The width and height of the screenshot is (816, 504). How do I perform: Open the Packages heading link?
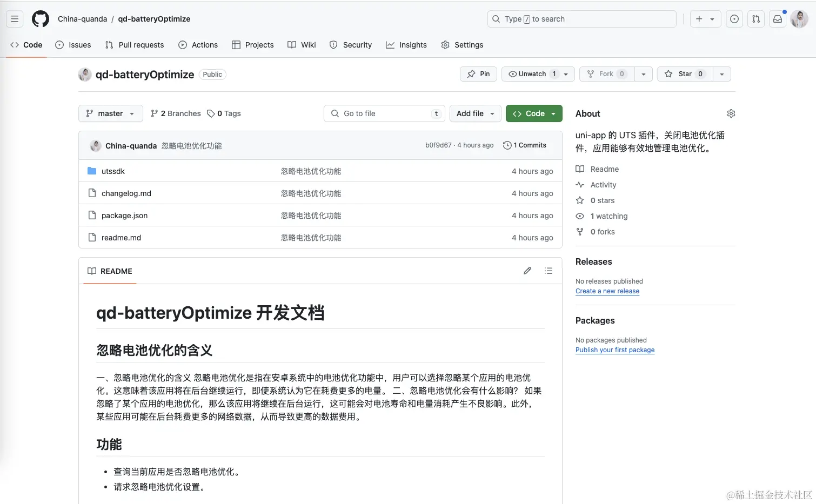click(595, 320)
